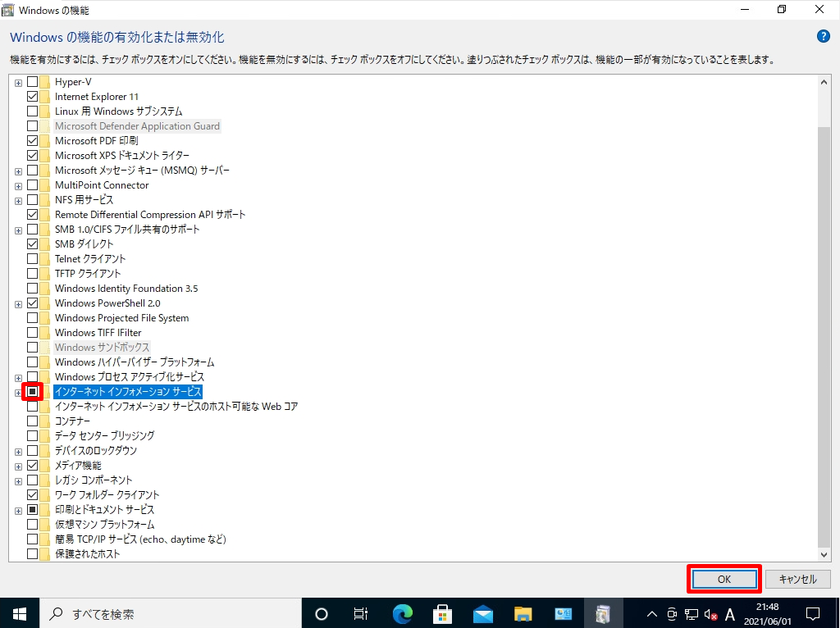The image size is (840, 628).
Task: Expand MultiPoint Connector node
Action: pos(18,186)
